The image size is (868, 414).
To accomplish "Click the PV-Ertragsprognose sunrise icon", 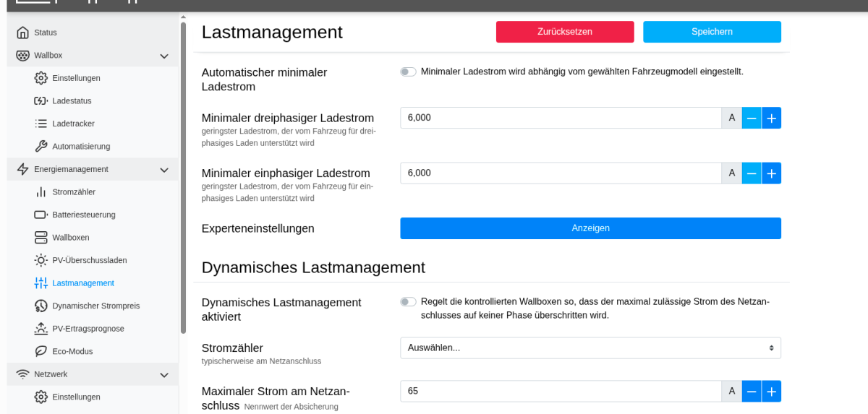I will tap(41, 329).
